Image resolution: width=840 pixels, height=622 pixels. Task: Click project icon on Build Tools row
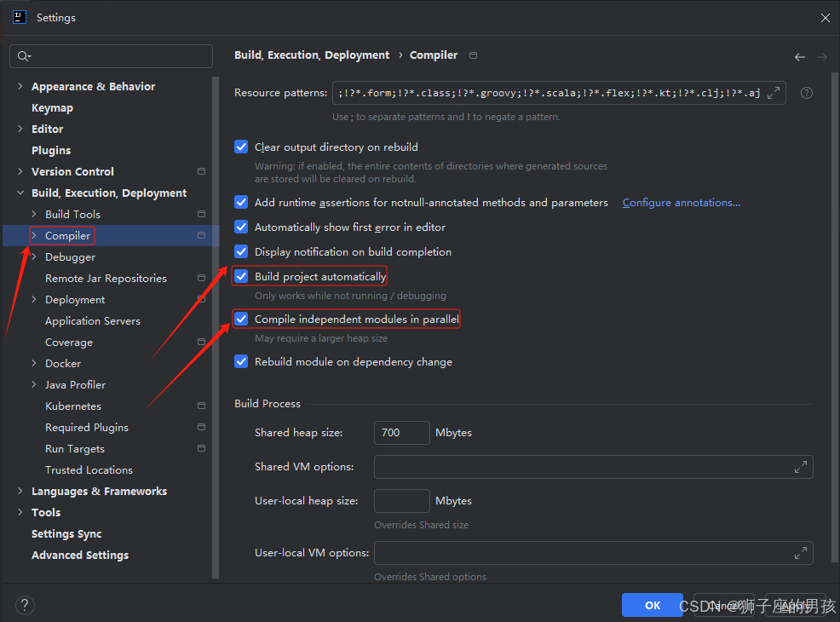coord(201,215)
